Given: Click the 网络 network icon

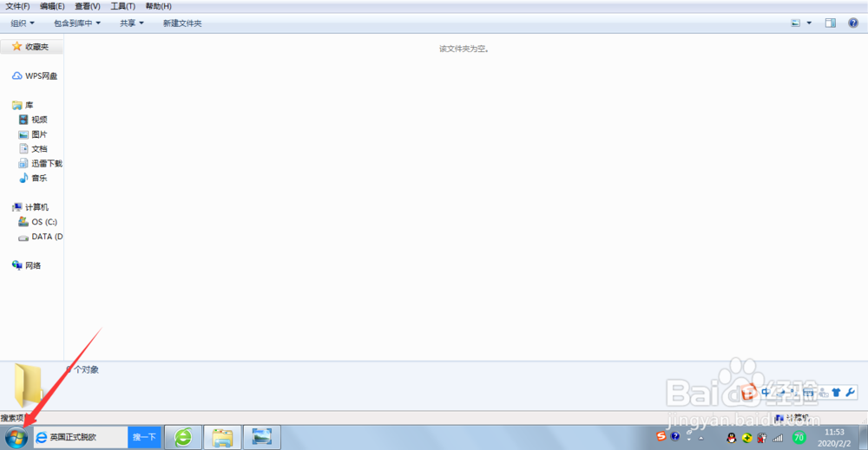Looking at the screenshot, I should (x=17, y=265).
